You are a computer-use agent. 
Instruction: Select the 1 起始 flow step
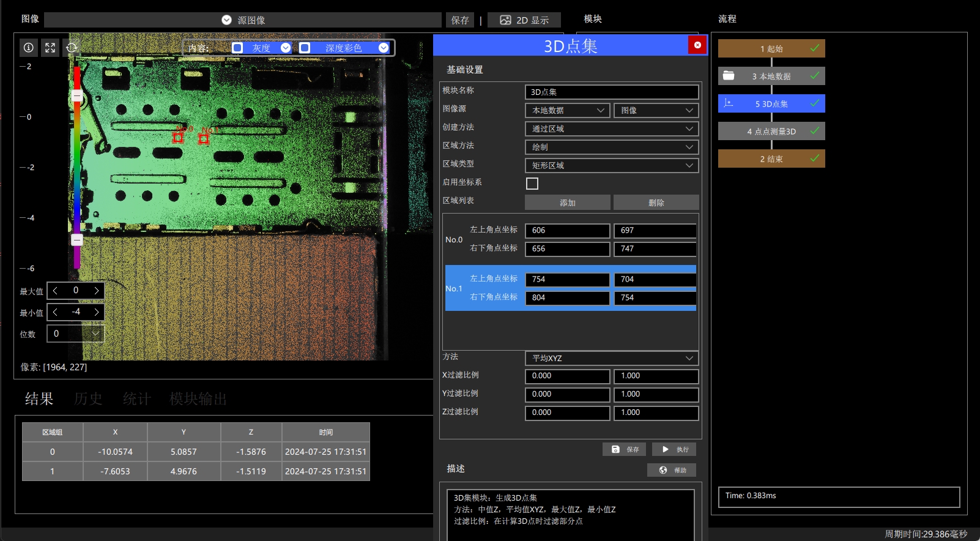click(x=771, y=48)
